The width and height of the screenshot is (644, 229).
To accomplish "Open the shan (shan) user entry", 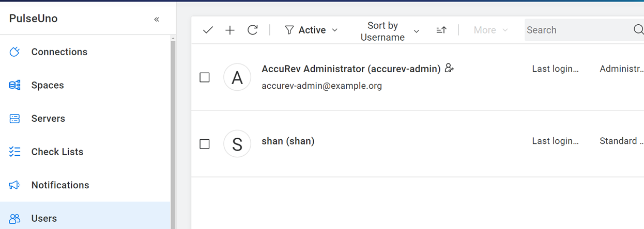I will 288,141.
